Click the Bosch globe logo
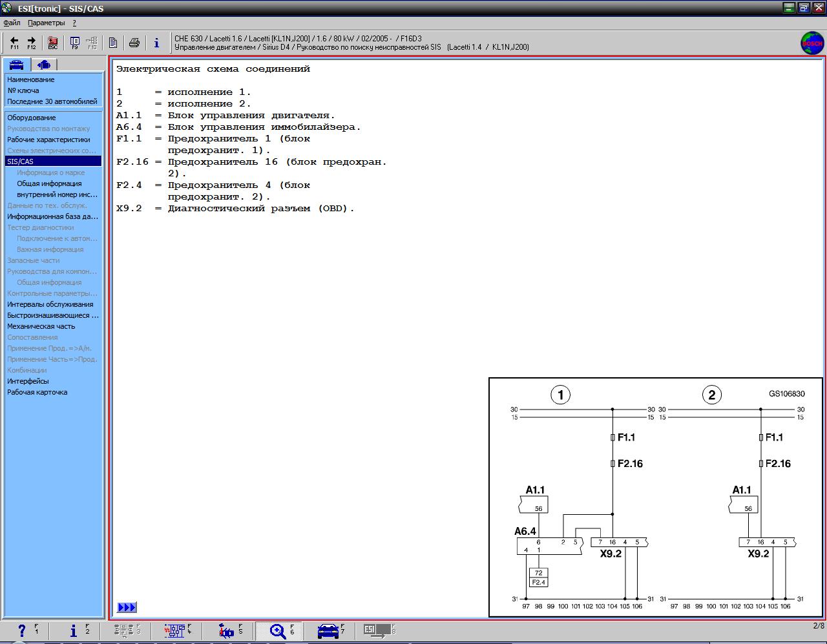Image resolution: width=827 pixels, height=644 pixels. click(x=812, y=43)
